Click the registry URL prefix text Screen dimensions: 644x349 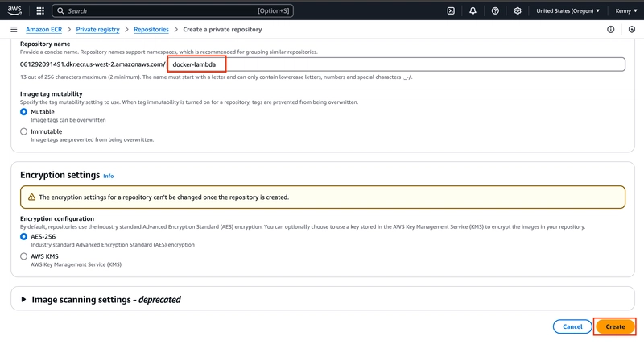point(93,64)
